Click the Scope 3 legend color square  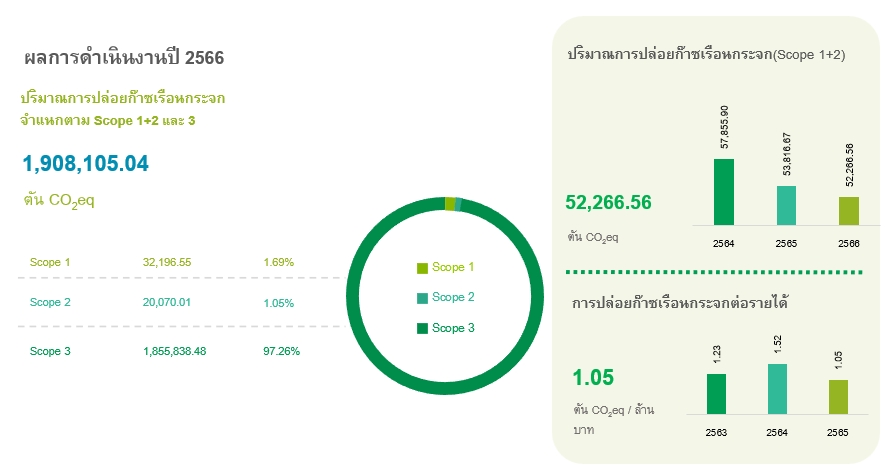pyautogui.click(x=422, y=329)
